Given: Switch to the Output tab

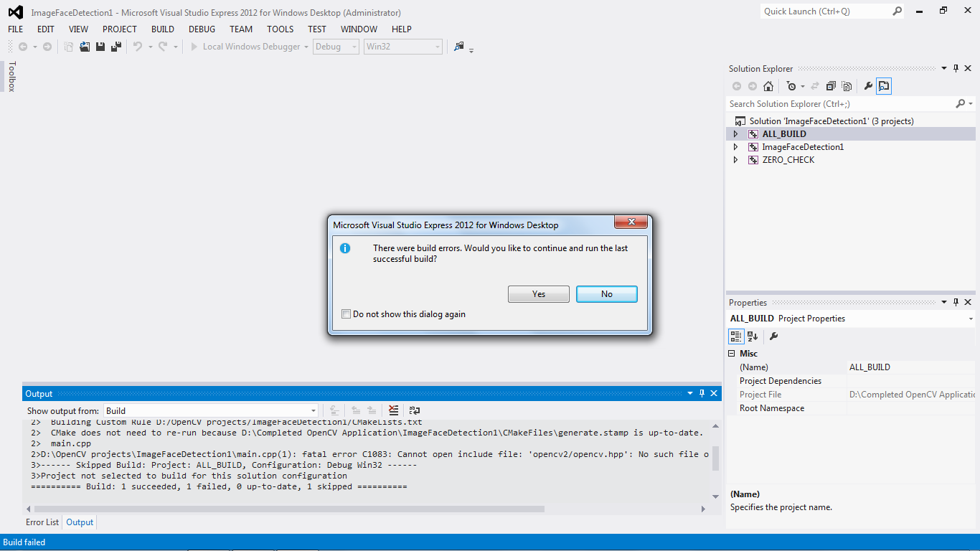Looking at the screenshot, I should click(x=80, y=522).
